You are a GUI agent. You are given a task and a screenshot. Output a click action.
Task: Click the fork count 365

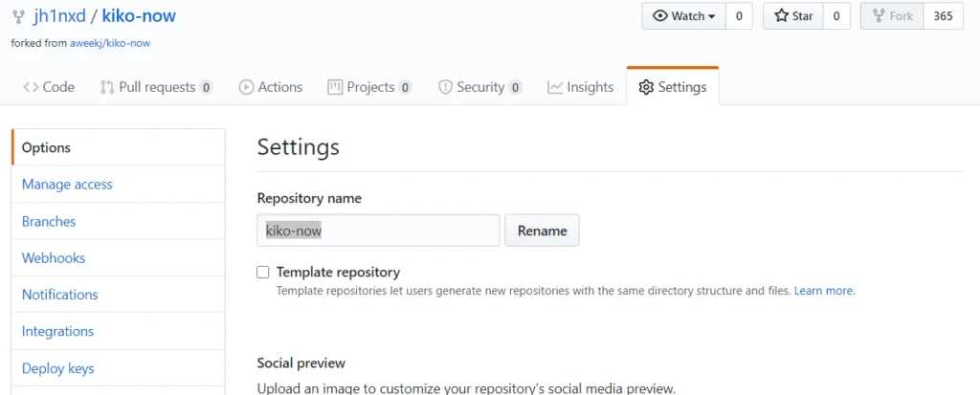(x=943, y=16)
